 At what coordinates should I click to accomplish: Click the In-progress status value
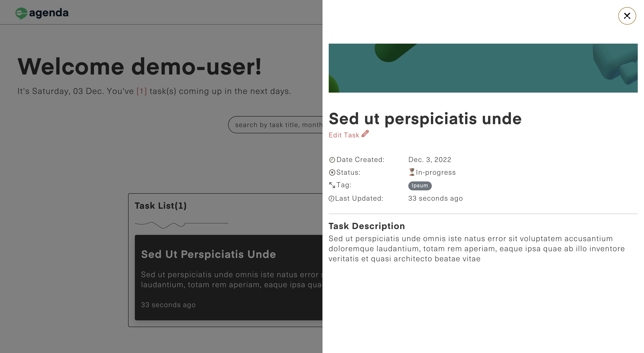click(436, 172)
